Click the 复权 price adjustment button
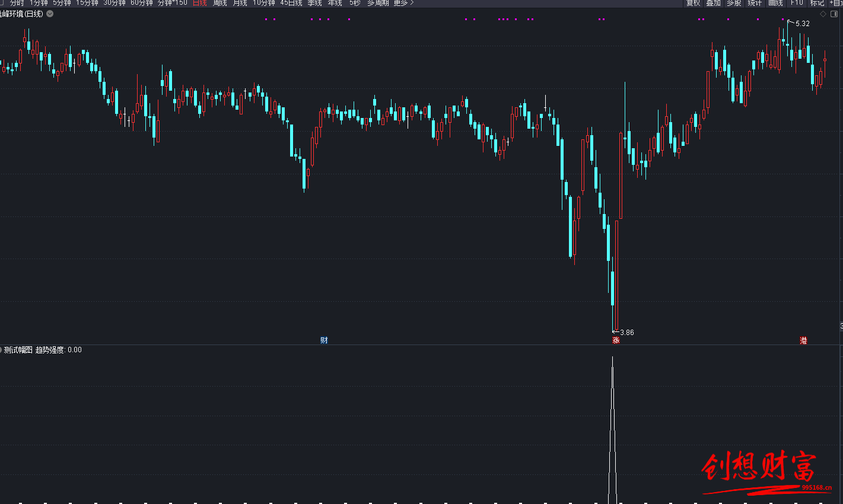843x504 pixels. tap(693, 3)
